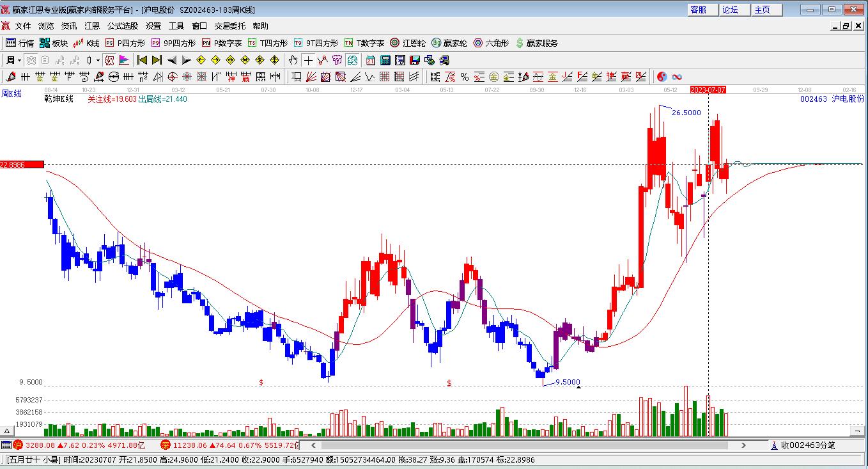868x469 pixels.
Task: Open the 9T四方形 tool
Action: pos(316,43)
